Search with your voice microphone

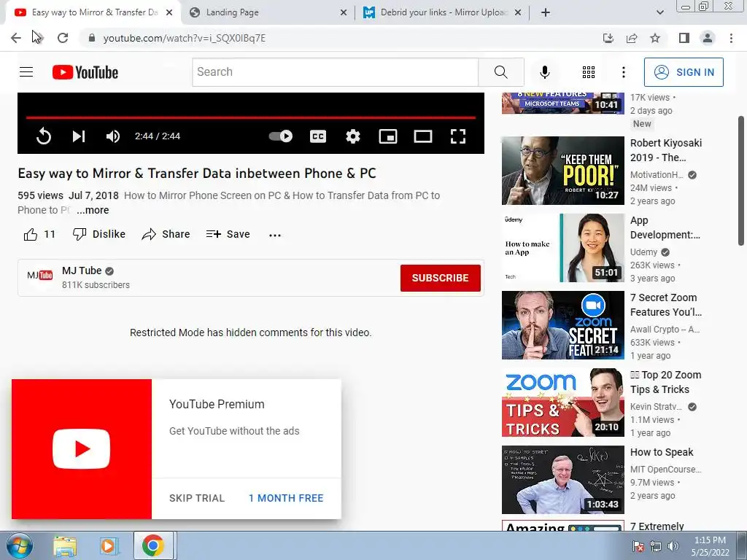coord(544,72)
